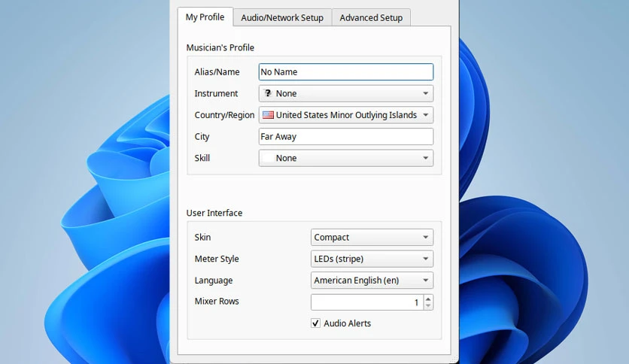This screenshot has height=364, width=629.
Task: Click the Language label
Action: click(214, 281)
